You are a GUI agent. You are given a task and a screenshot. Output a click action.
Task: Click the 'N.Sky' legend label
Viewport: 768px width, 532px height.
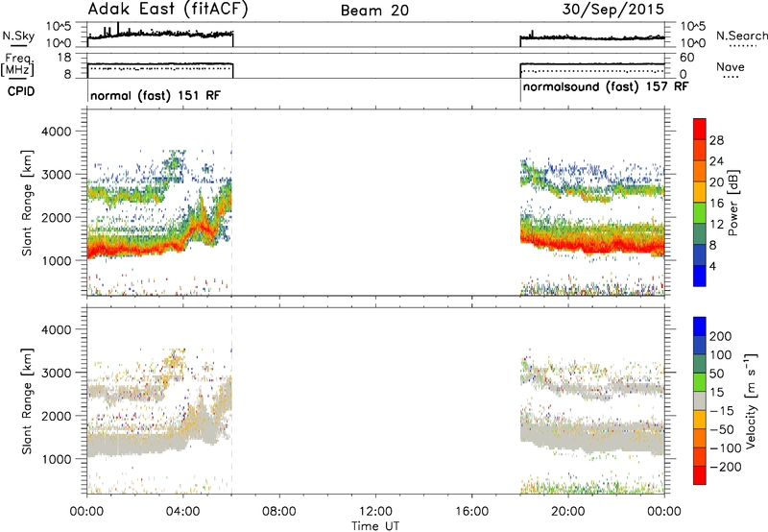(18, 36)
